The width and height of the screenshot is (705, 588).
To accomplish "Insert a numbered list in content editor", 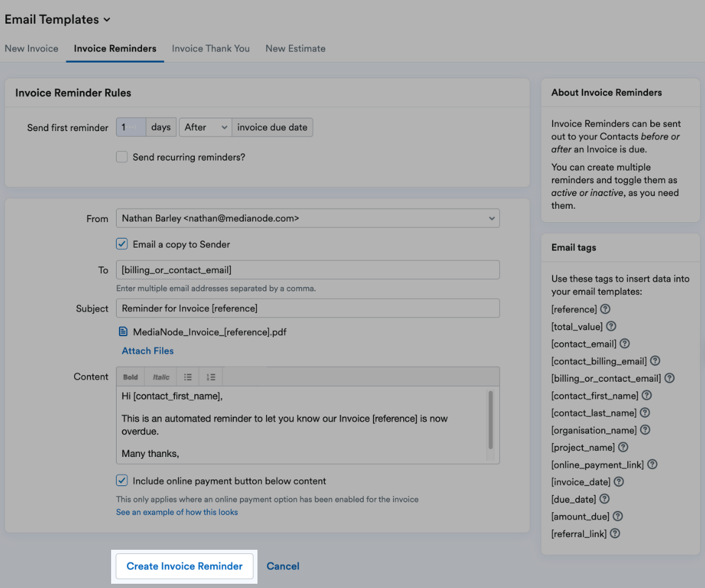I will 211,377.
